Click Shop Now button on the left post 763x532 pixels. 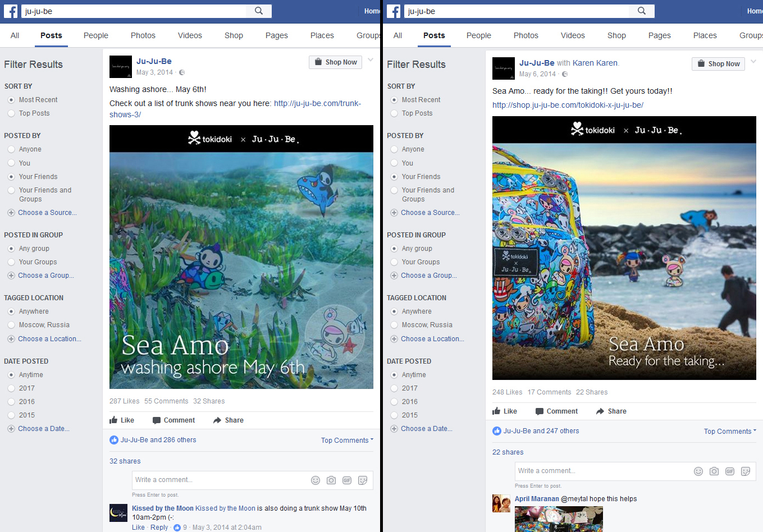click(x=335, y=62)
